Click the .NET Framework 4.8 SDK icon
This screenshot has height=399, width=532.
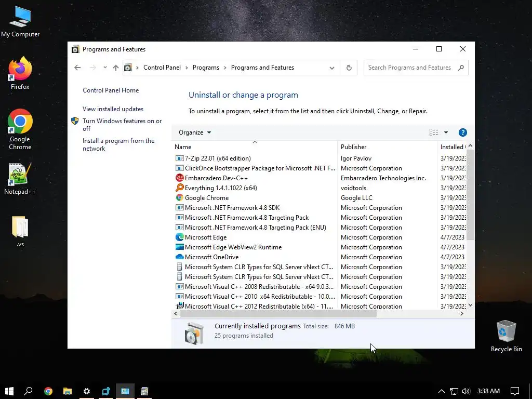tap(179, 207)
